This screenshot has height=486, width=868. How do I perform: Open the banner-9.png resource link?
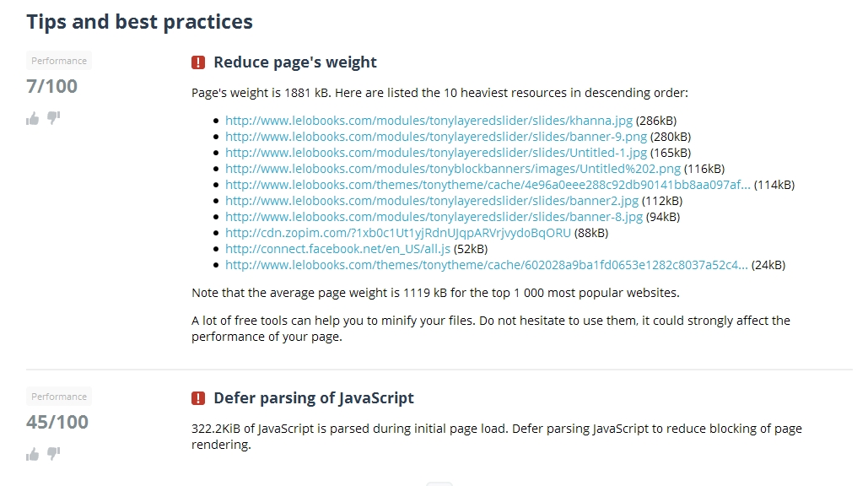[x=436, y=137]
